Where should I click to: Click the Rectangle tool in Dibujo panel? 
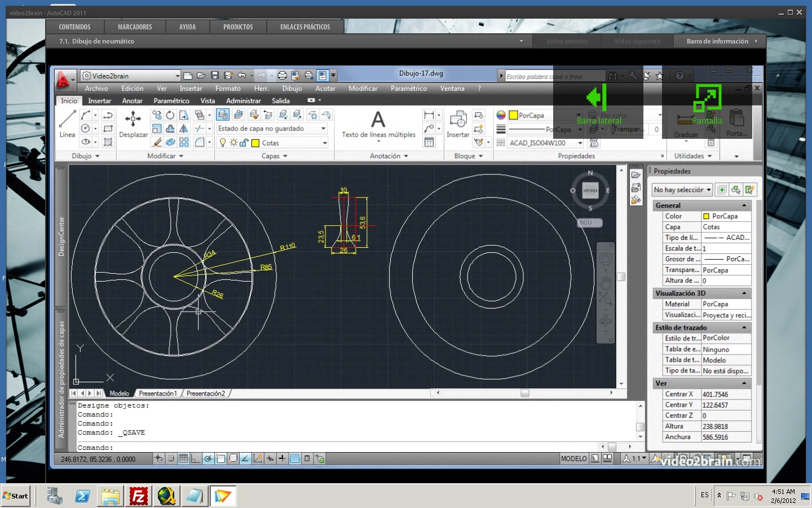(108, 128)
